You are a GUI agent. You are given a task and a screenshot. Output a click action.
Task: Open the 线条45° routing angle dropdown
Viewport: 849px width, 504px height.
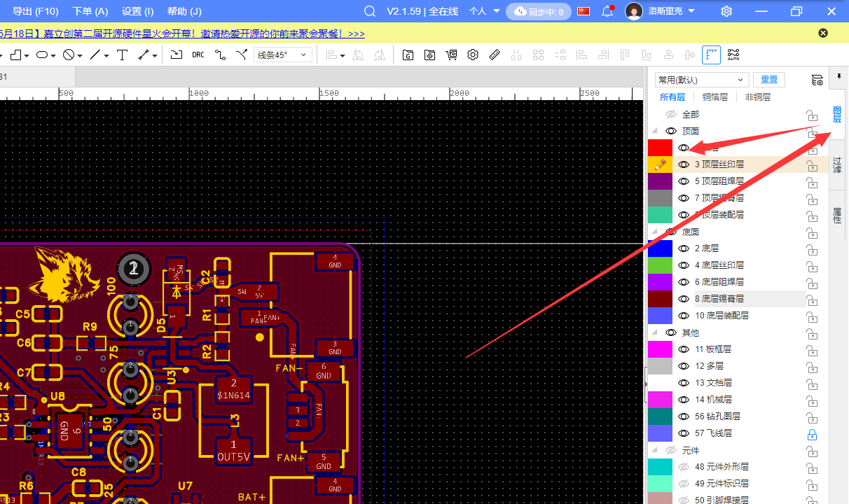click(282, 55)
